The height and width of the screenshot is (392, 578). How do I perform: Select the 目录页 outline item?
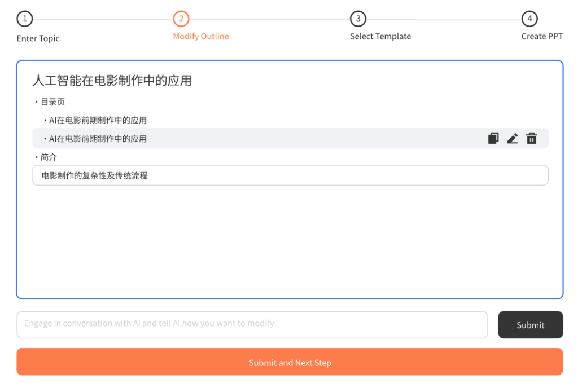pyautogui.click(x=52, y=102)
